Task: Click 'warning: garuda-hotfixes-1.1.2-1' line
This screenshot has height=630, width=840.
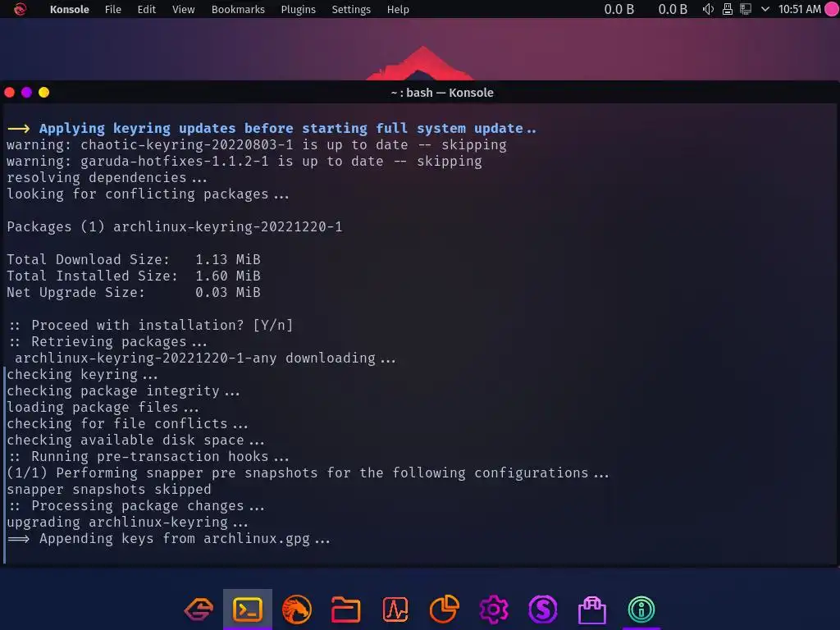Action: click(x=244, y=162)
